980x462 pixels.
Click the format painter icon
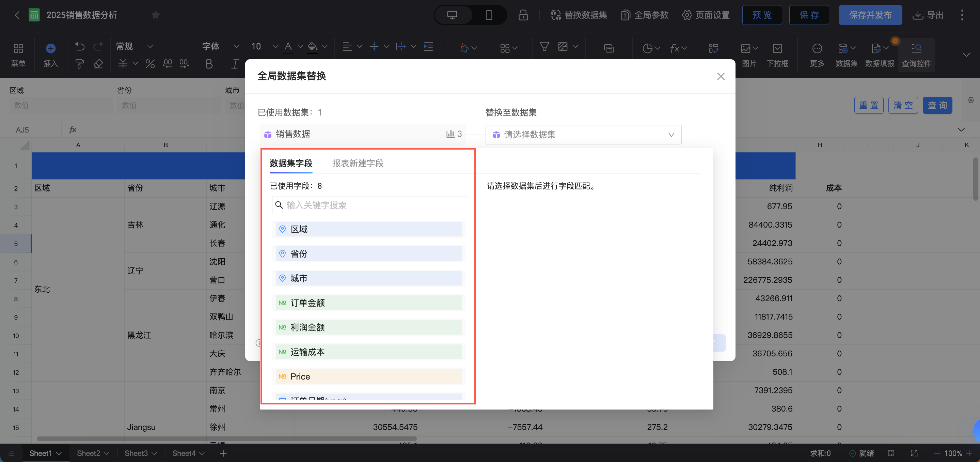coord(80,64)
